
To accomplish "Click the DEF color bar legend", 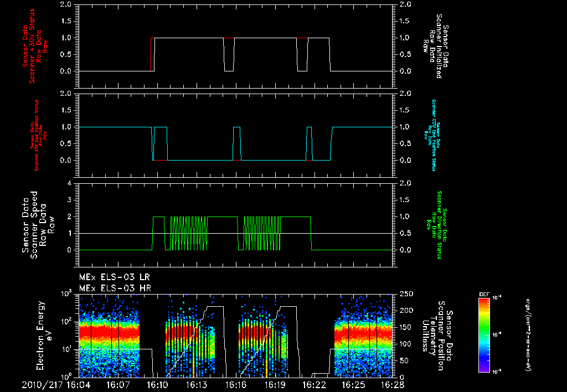I will (484, 334).
